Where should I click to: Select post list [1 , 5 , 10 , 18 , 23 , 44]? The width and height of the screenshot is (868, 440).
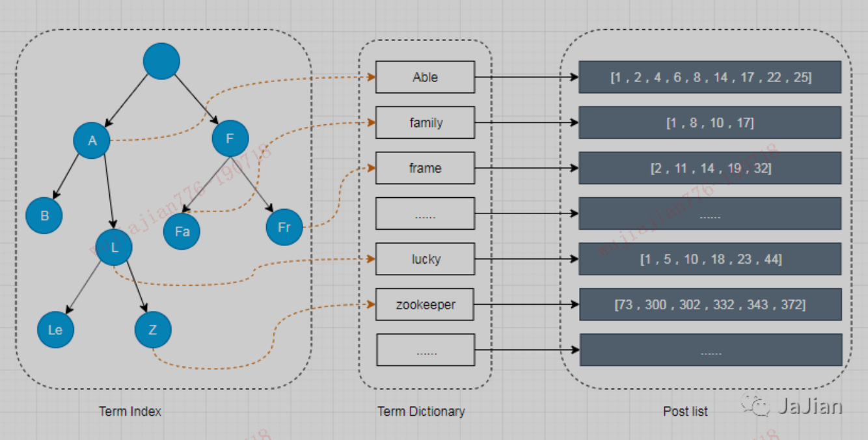(711, 259)
